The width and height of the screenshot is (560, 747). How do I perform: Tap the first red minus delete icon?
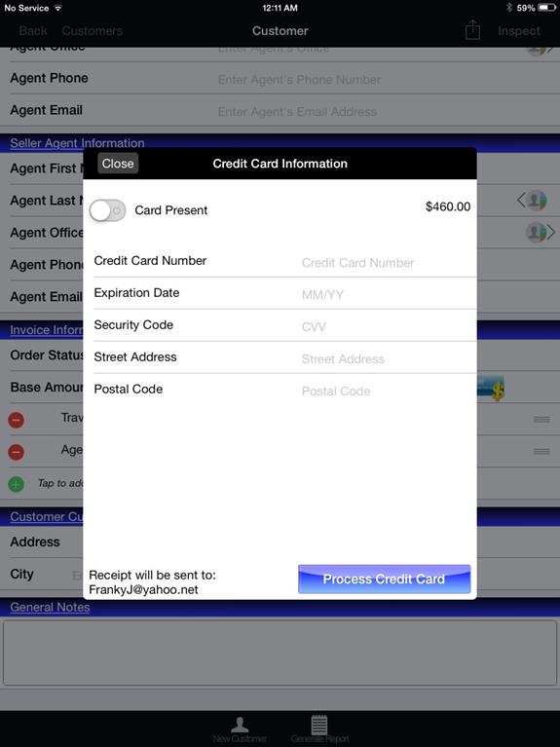click(x=17, y=420)
